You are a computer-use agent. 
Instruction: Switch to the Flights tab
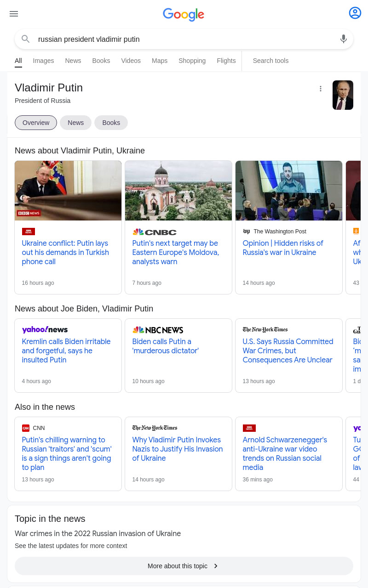coord(226,61)
